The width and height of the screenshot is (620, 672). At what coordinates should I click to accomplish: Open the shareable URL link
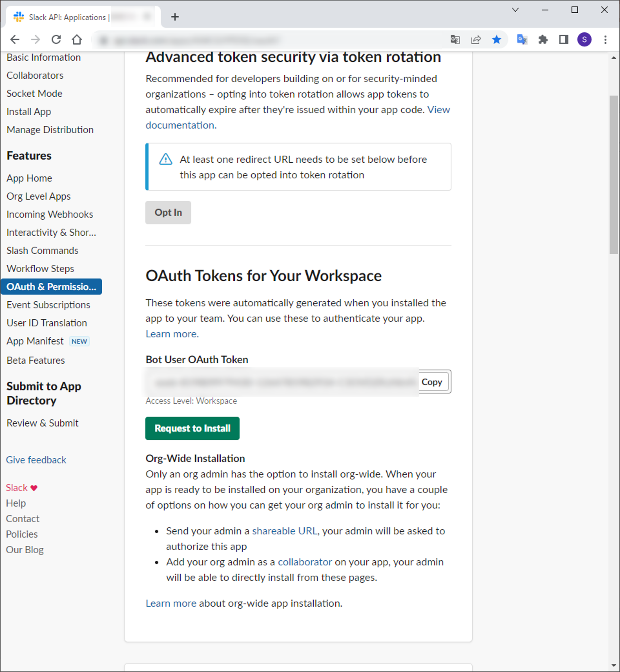pyautogui.click(x=285, y=531)
